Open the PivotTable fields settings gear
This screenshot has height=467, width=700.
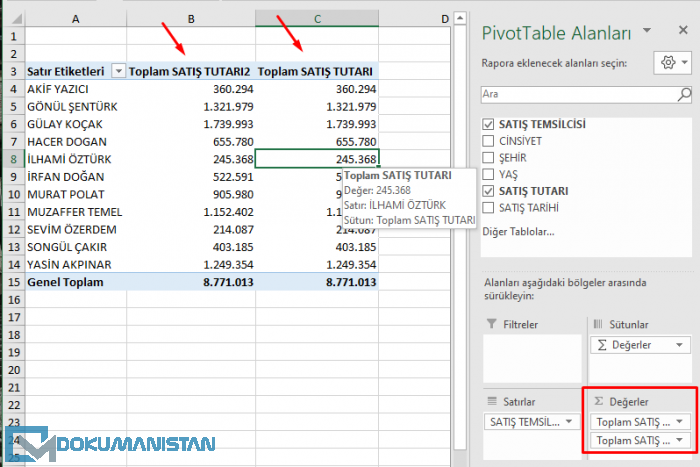(x=673, y=63)
